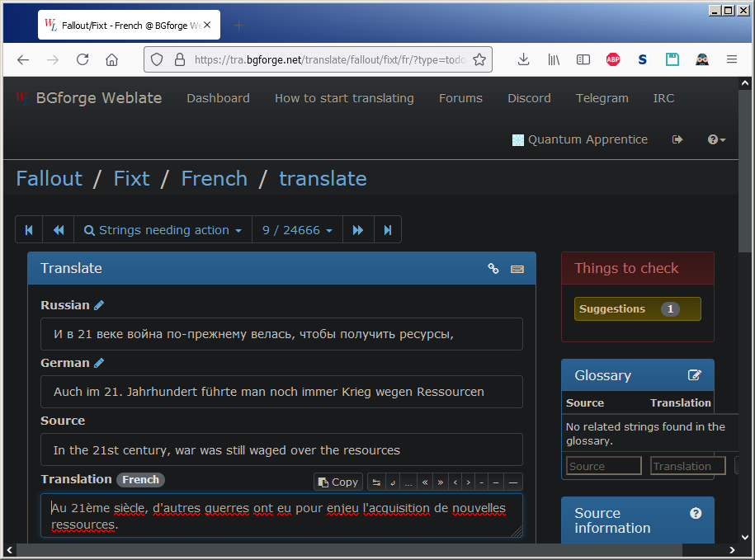Insert the en dash character
This screenshot has width=755, height=560.
pyautogui.click(x=496, y=482)
